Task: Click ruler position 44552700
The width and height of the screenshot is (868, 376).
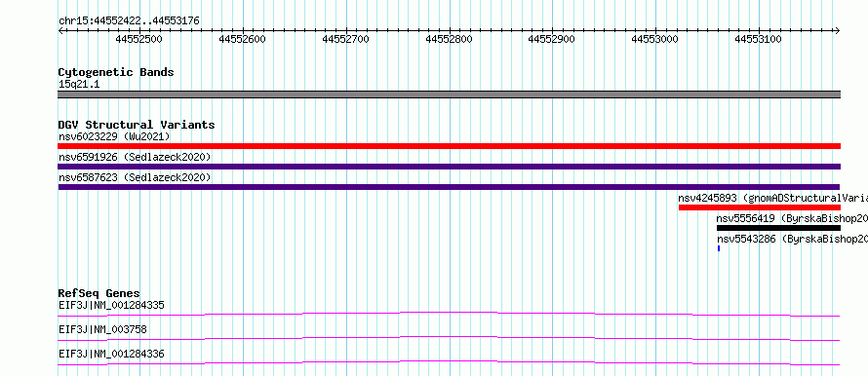Action: pyautogui.click(x=345, y=39)
